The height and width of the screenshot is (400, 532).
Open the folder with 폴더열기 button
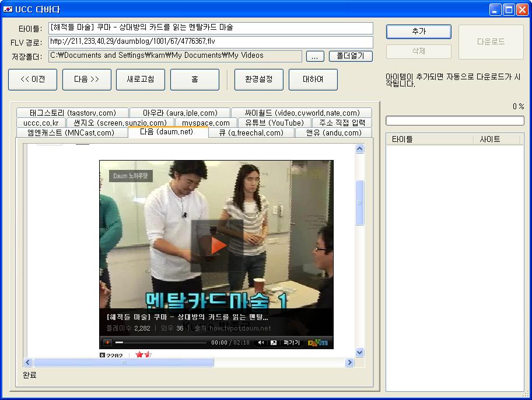(x=351, y=56)
